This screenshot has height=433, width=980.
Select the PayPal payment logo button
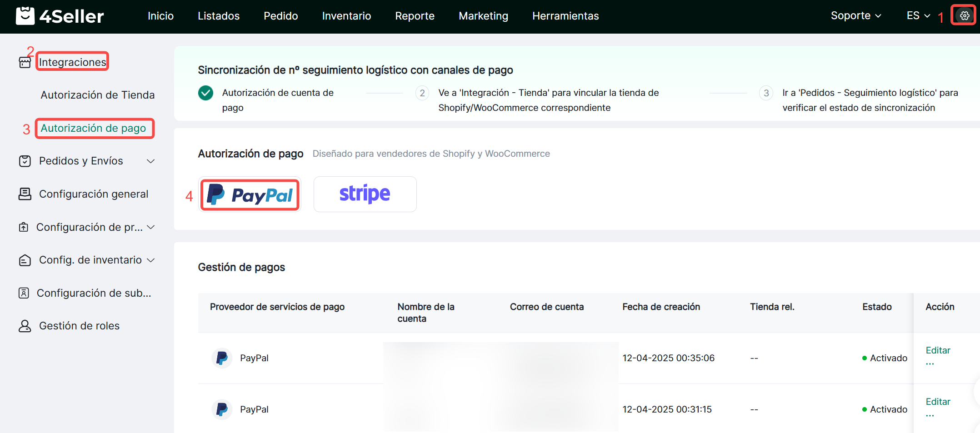pos(250,194)
